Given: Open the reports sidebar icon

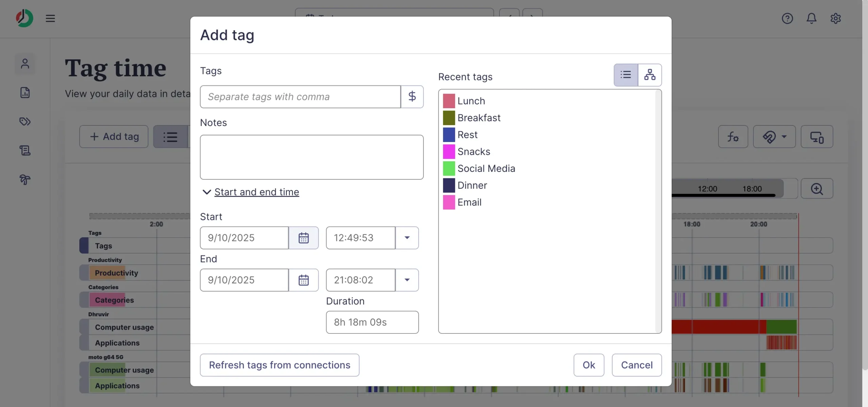Looking at the screenshot, I should [25, 93].
